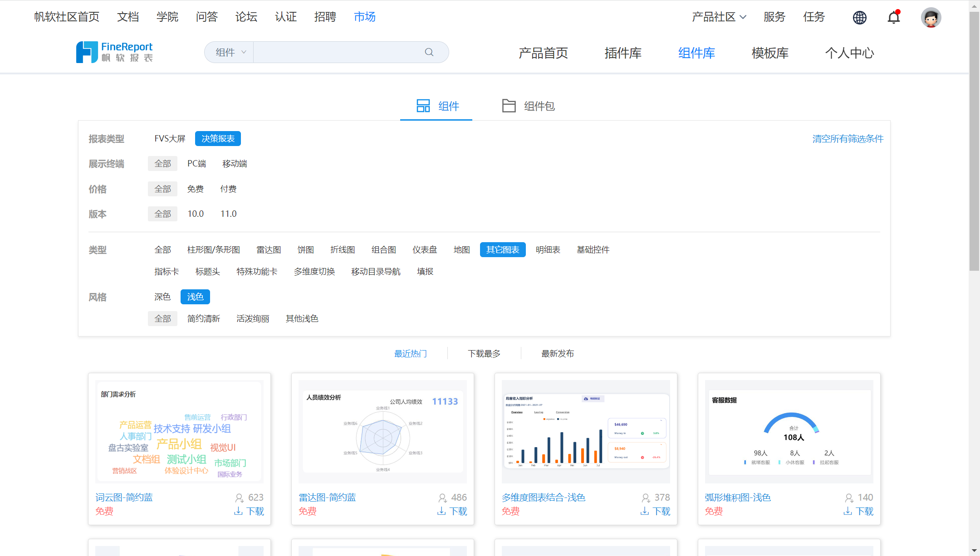Image resolution: width=980 pixels, height=556 pixels.
Task: Switch to the 组件包 tab
Action: click(529, 106)
